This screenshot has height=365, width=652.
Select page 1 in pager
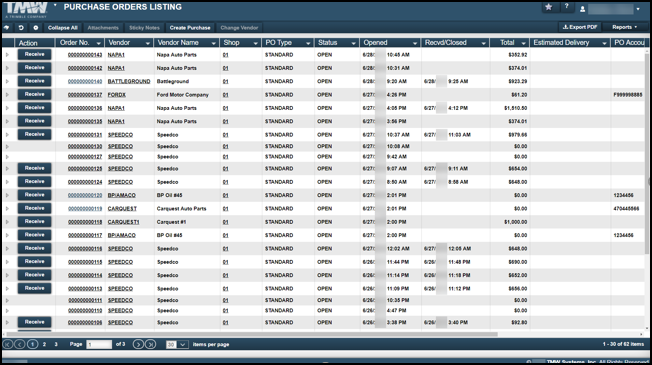pos(32,344)
